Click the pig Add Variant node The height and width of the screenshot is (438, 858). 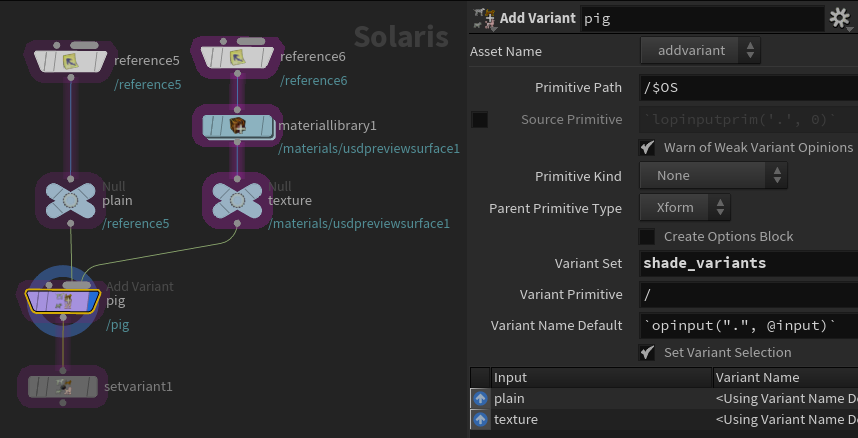point(63,301)
